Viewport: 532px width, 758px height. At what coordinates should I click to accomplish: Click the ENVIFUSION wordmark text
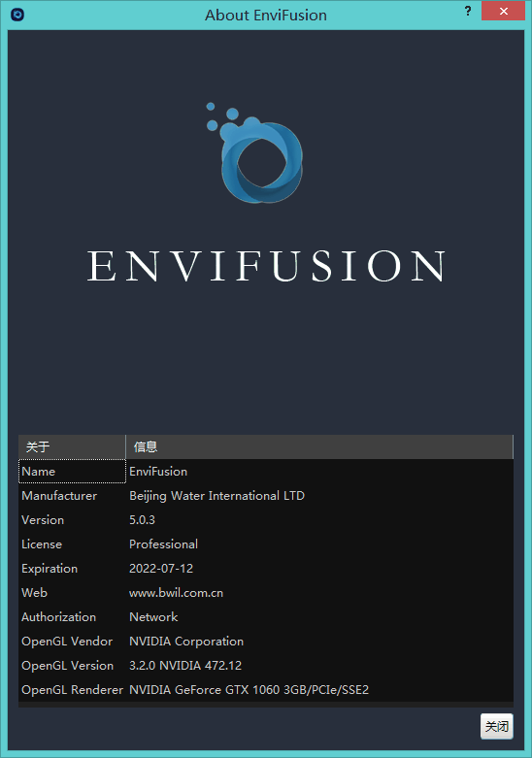pos(266,265)
